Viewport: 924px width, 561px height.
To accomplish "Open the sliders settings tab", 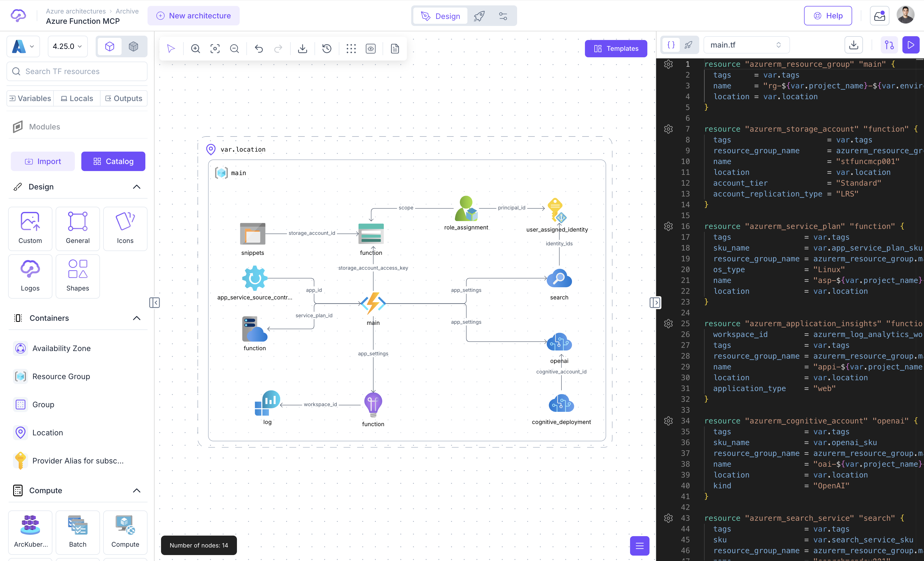I will click(503, 16).
